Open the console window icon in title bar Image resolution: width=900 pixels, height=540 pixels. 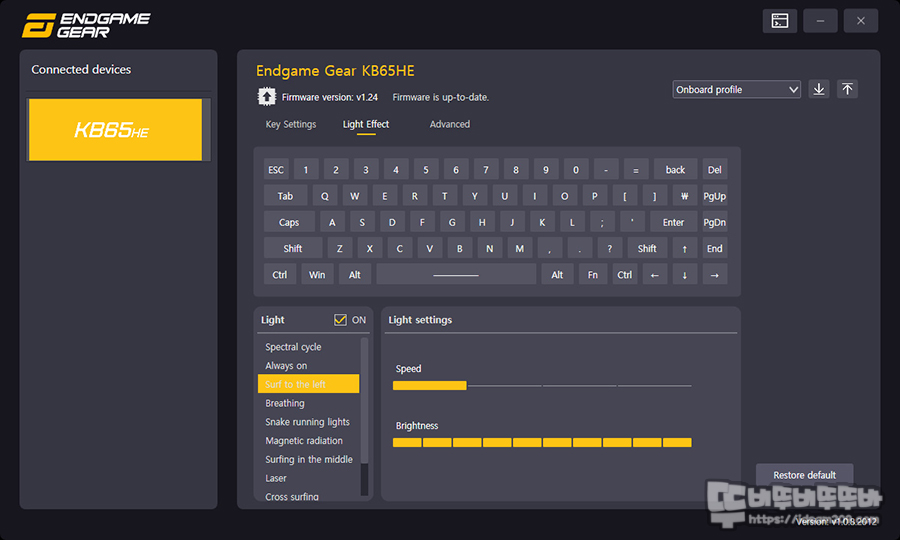(779, 21)
